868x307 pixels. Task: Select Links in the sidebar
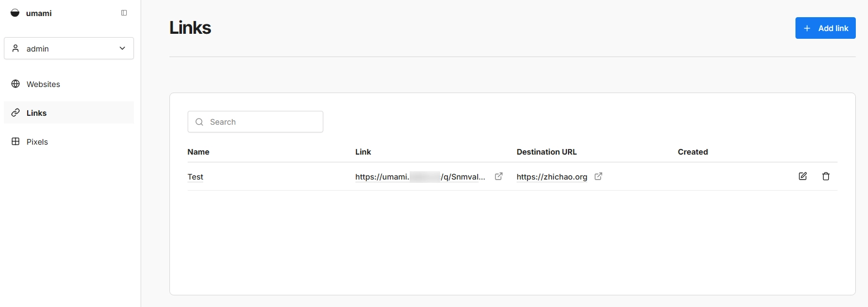(x=37, y=112)
